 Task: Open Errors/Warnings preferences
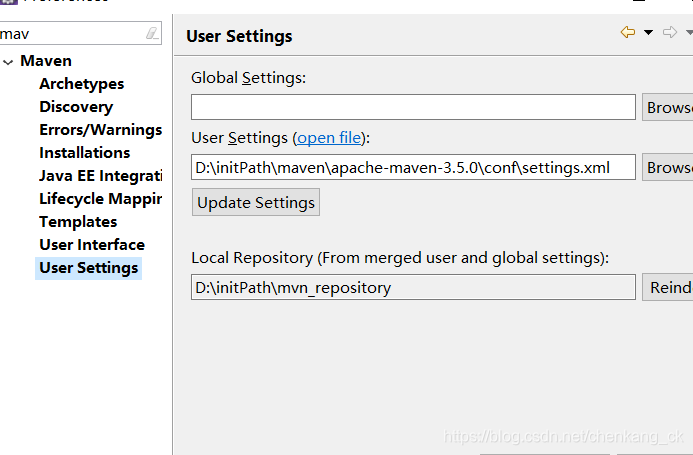click(x=100, y=130)
